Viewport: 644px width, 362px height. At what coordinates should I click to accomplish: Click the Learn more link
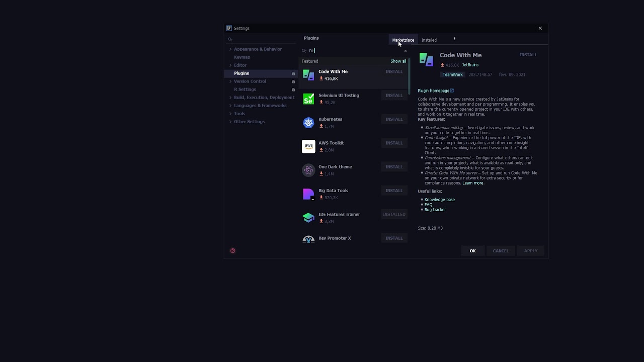coord(473,183)
